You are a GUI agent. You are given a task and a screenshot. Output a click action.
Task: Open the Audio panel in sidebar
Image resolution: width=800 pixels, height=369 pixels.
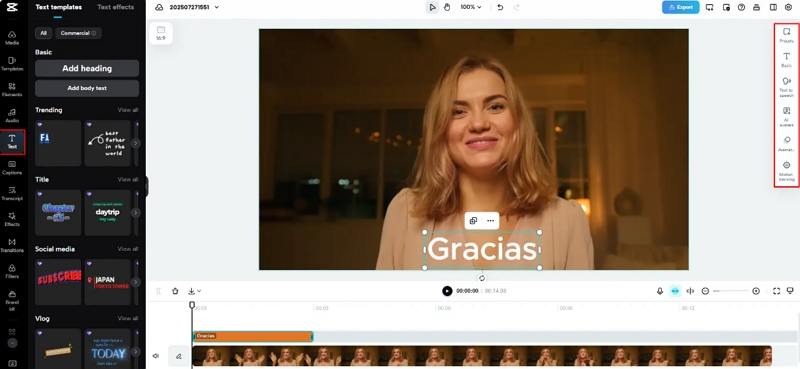click(12, 116)
